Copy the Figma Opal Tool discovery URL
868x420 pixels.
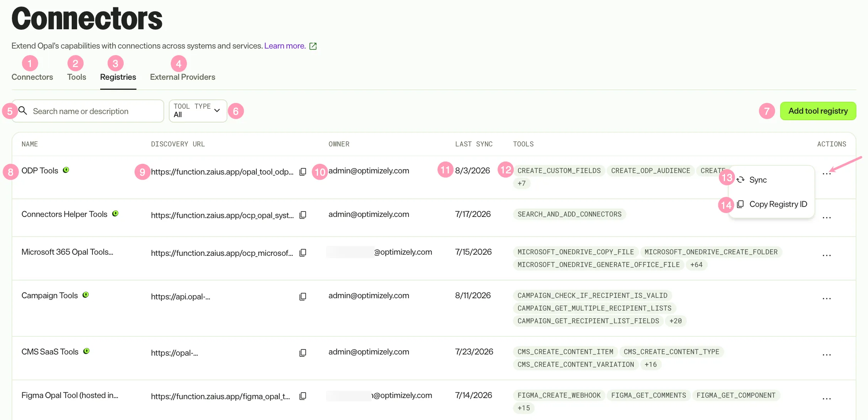click(303, 396)
